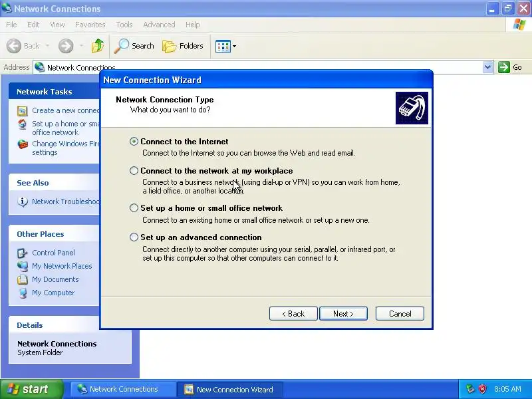
Task: Select Connect to the Internet radio button
Action: point(134,142)
